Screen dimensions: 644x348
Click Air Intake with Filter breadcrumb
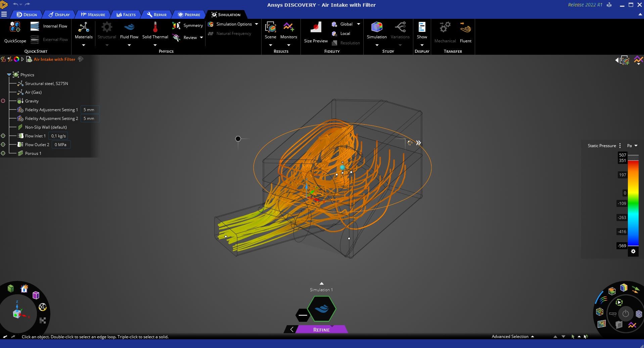coord(54,59)
